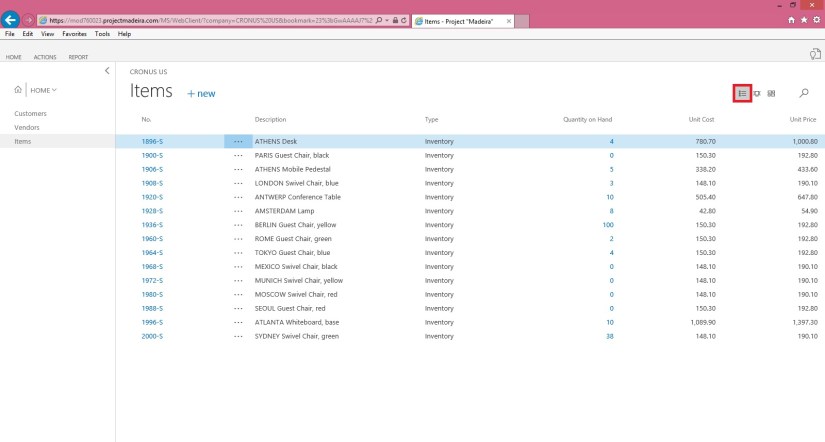
Task: Collapse the left navigation pane chevron
Action: (107, 70)
